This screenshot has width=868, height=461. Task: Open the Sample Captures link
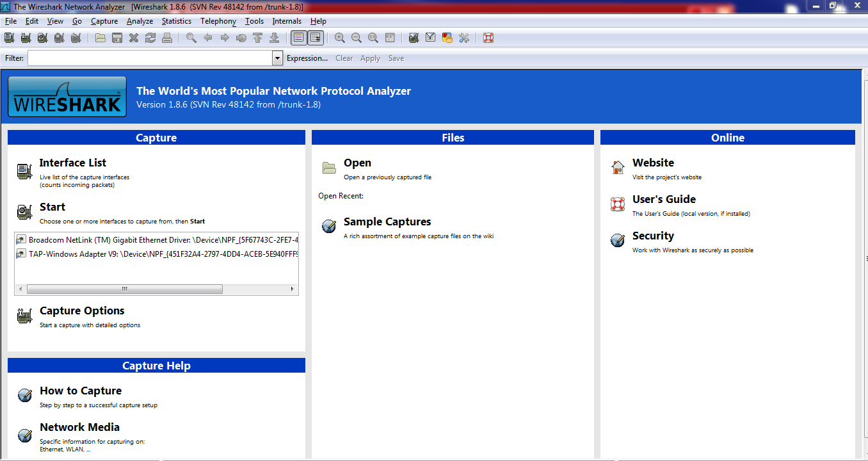pos(387,222)
